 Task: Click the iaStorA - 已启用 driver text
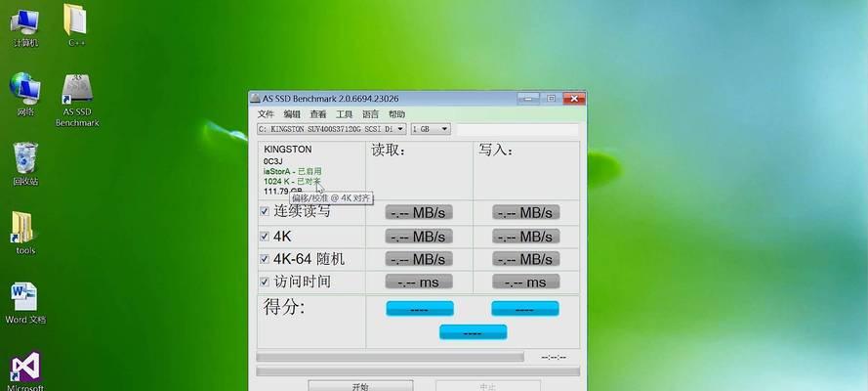(x=292, y=171)
